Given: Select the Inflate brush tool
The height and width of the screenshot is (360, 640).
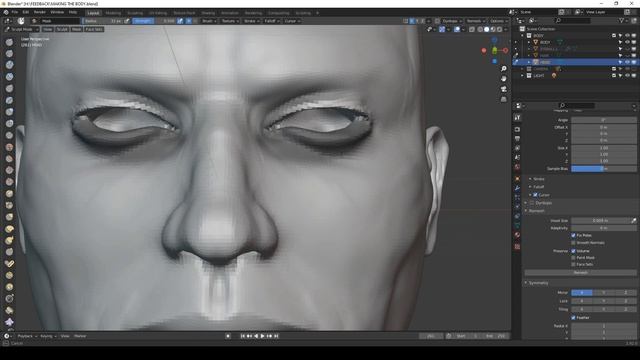Looking at the screenshot, I should coord(9,111).
